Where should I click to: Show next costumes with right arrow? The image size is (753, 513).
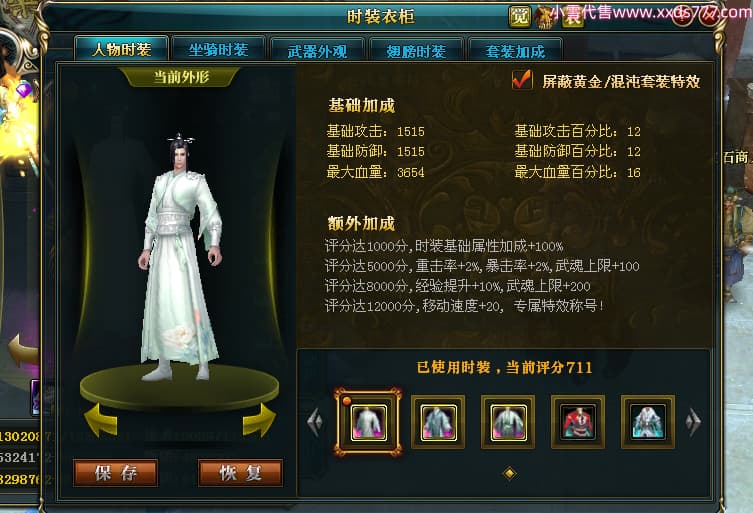pyautogui.click(x=693, y=422)
